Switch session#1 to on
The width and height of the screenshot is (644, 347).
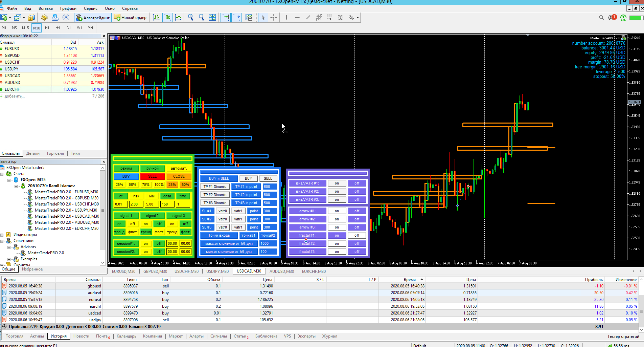point(145,243)
